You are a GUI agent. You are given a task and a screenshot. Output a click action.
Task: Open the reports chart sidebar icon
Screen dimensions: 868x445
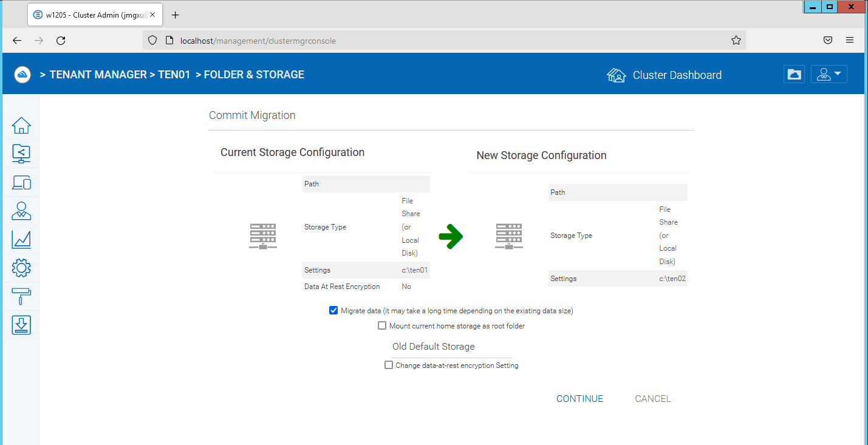(21, 239)
